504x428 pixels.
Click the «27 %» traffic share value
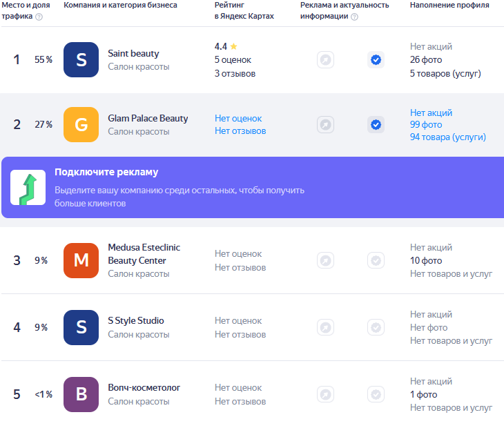coord(43,125)
